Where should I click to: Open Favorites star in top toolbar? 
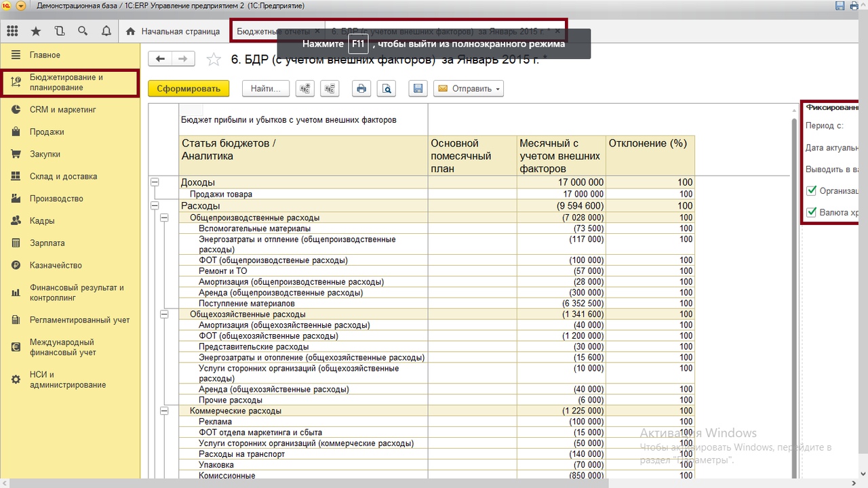[x=36, y=31]
